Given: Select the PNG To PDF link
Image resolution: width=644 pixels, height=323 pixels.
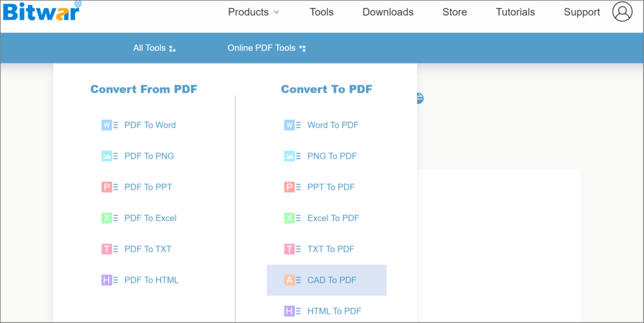Looking at the screenshot, I should (x=332, y=156).
